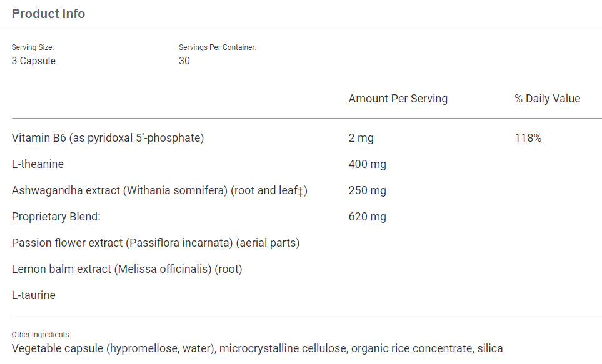Click the Amount Per Serving column header
The width and height of the screenshot is (602, 364).
398,99
